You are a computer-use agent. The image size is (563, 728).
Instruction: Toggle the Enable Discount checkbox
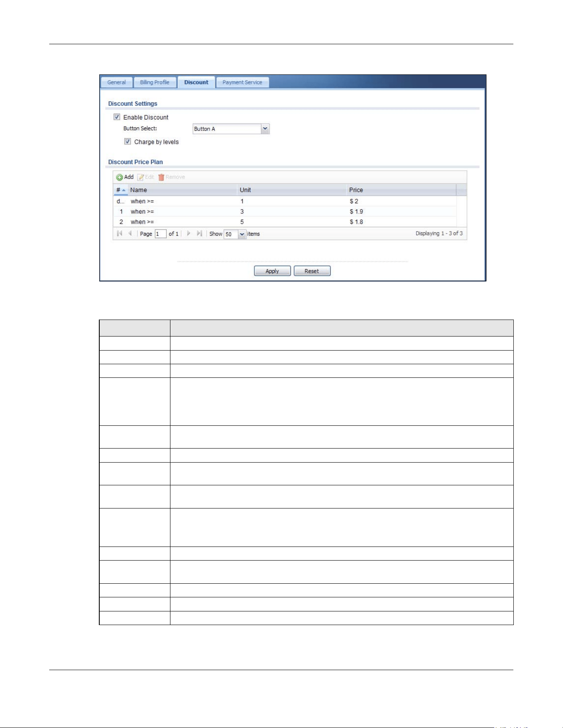[117, 117]
